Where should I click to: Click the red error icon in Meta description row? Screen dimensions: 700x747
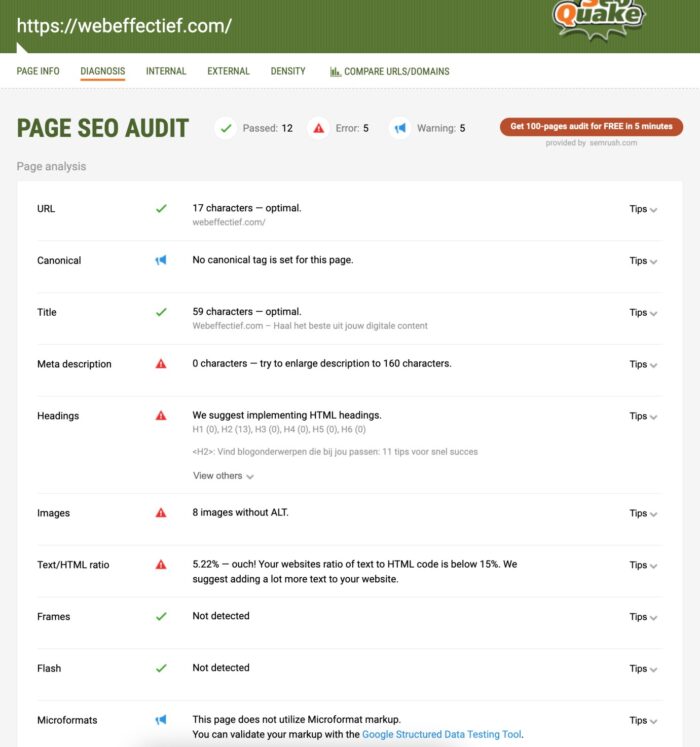pyautogui.click(x=161, y=364)
